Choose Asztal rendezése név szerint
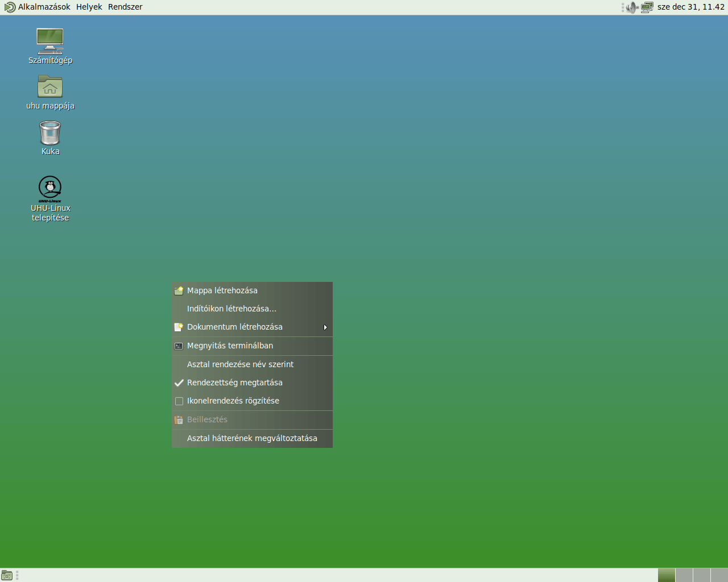Image resolution: width=728 pixels, height=582 pixels. (x=240, y=364)
